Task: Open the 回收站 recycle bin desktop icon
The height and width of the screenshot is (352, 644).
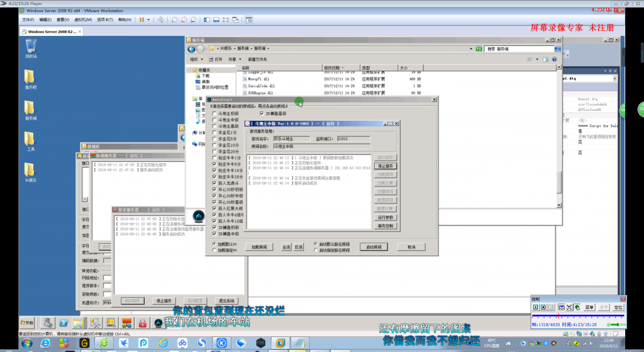Action: [x=31, y=48]
